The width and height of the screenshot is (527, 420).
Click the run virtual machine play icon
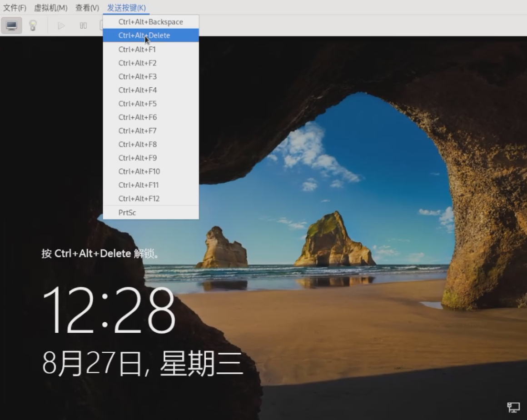click(x=61, y=25)
